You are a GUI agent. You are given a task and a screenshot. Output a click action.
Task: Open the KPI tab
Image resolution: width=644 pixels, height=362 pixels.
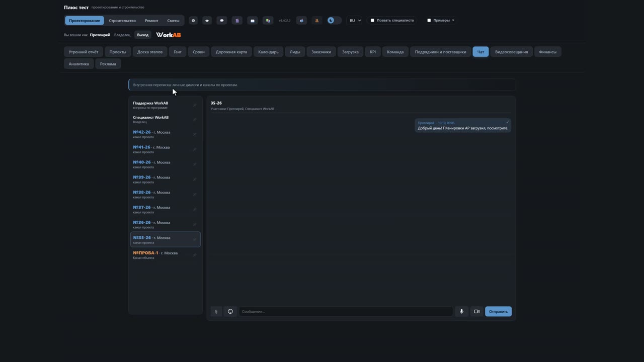pyautogui.click(x=373, y=52)
